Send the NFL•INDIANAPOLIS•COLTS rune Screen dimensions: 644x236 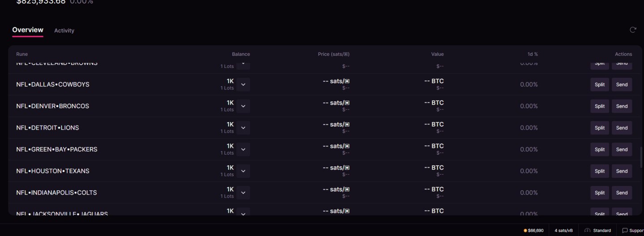[622, 193]
